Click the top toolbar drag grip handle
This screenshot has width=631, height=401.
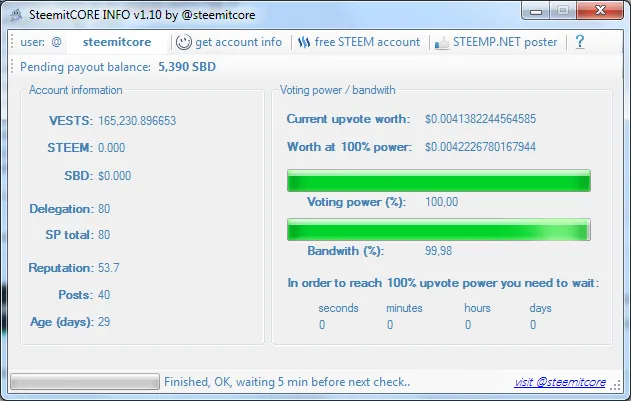[12, 42]
